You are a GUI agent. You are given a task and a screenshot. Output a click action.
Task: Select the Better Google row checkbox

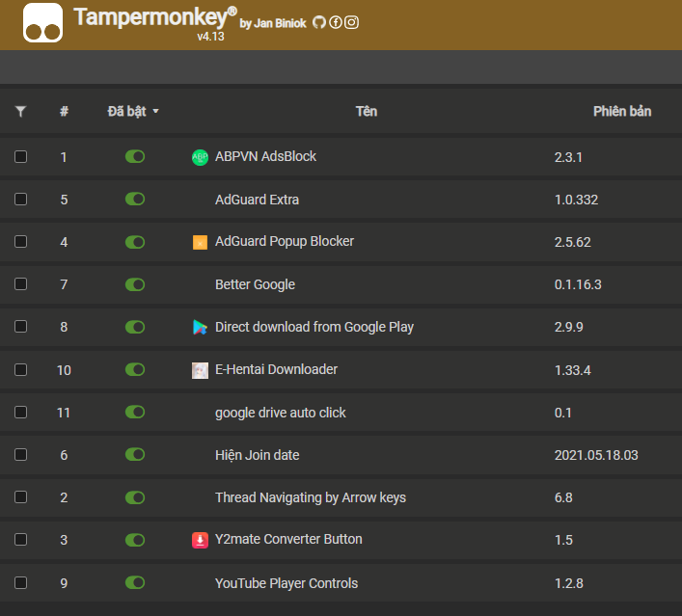20,284
